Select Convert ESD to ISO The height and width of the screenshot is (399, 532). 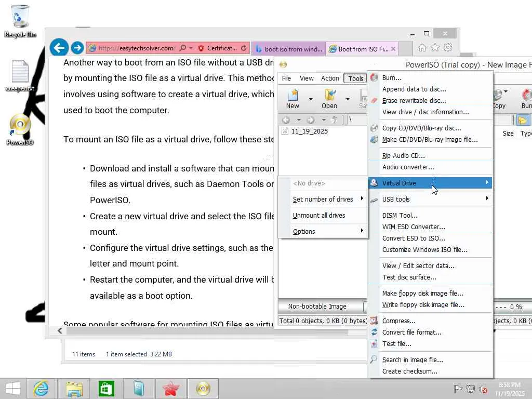414,238
